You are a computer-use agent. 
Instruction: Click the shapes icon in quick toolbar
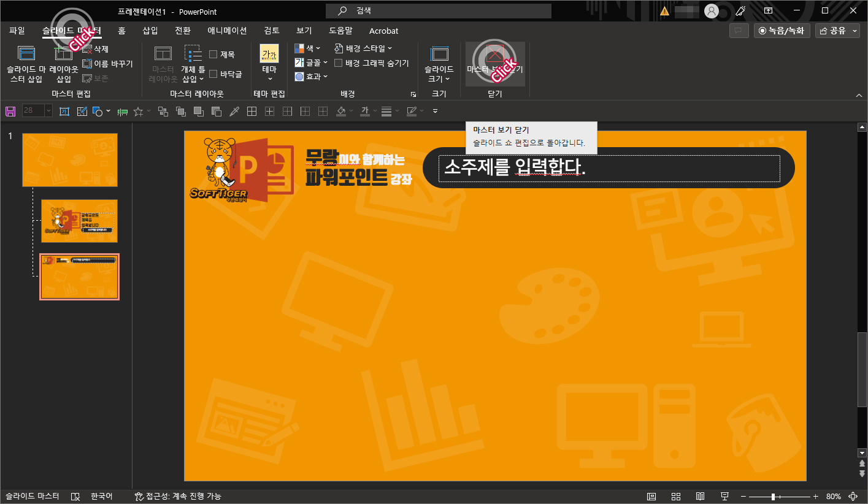click(x=98, y=111)
